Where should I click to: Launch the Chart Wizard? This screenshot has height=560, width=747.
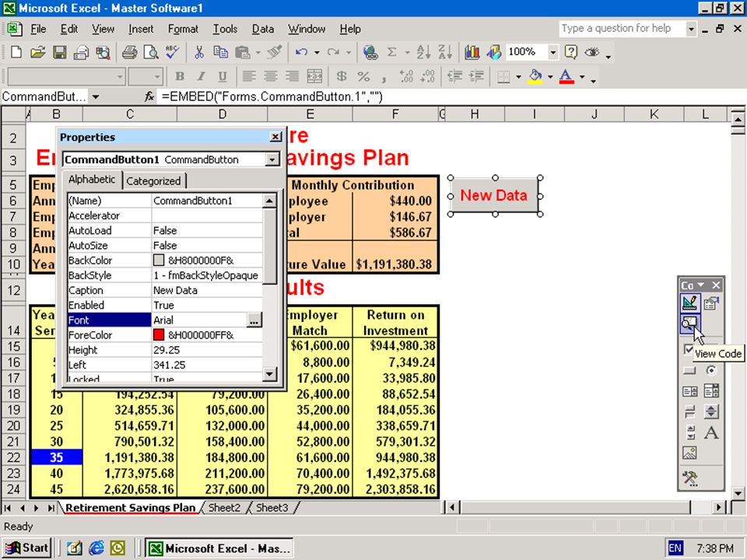click(x=472, y=52)
